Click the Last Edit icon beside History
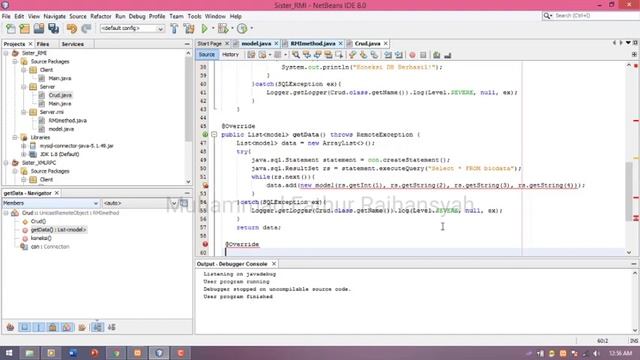640x360 pixels. [251, 55]
